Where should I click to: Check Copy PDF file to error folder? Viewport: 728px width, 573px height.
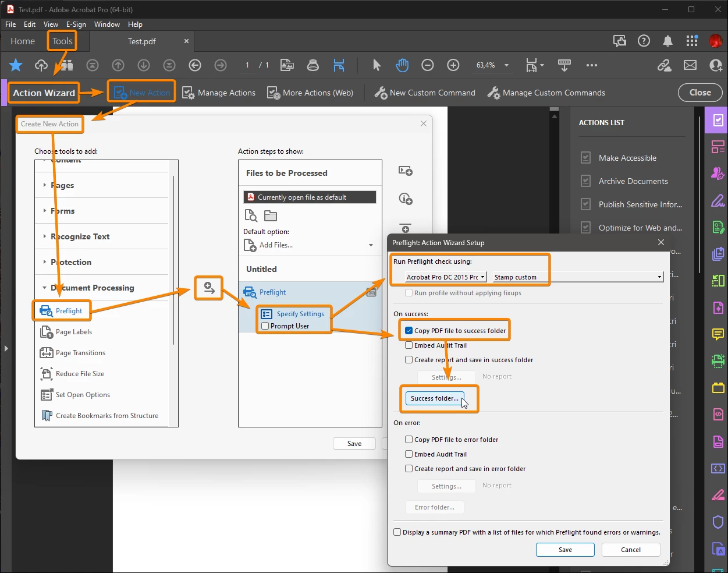(x=409, y=440)
